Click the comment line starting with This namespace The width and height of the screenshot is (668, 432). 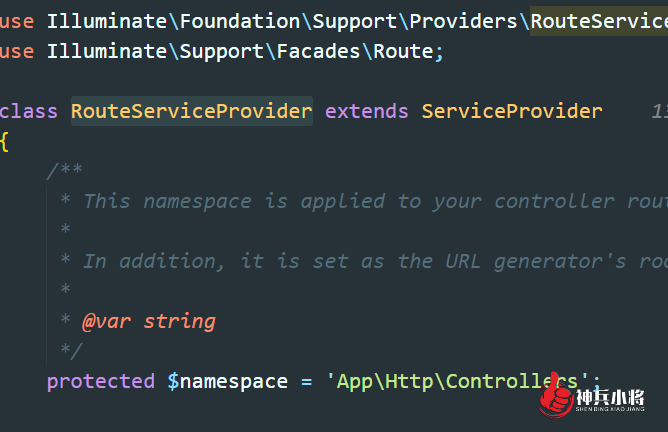point(364,201)
